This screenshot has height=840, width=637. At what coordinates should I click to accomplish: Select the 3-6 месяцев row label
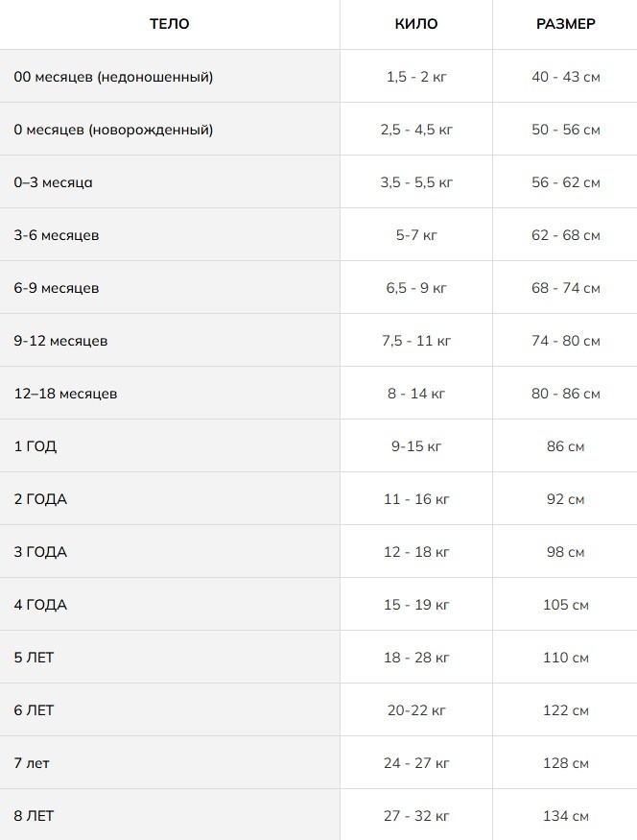pyautogui.click(x=57, y=235)
